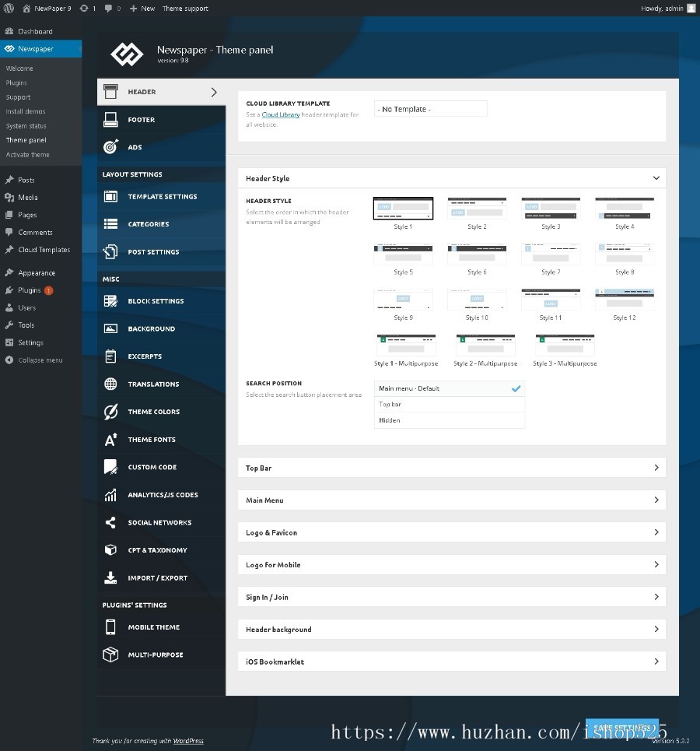The image size is (700, 751).
Task: Select Main menu - Default search position
Action: coord(449,388)
